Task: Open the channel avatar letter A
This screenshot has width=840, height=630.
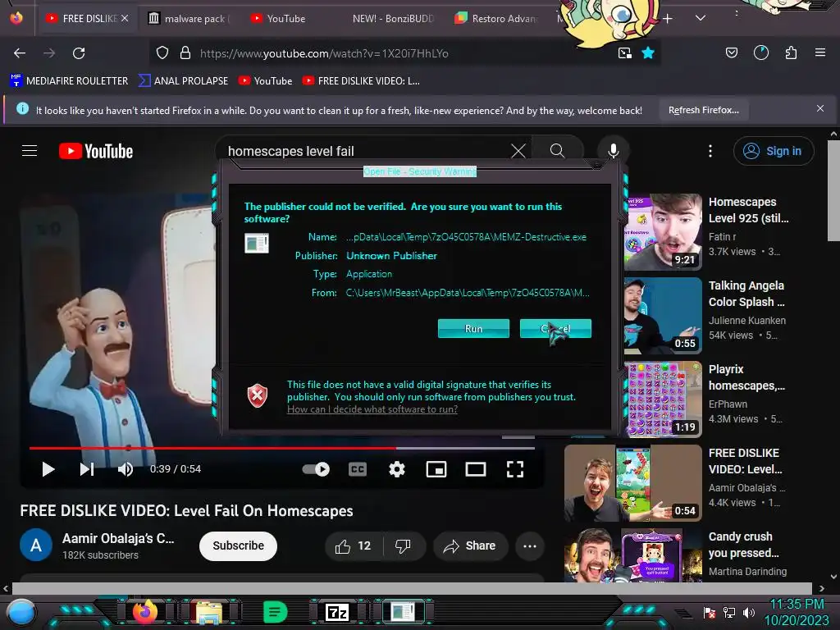Action: click(36, 546)
